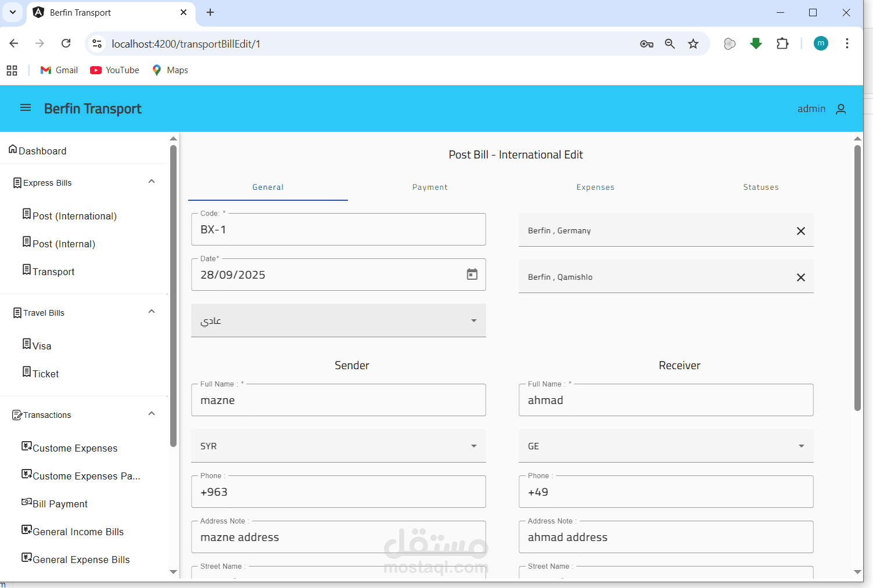Open the Dashboard home item

pyautogui.click(x=38, y=150)
